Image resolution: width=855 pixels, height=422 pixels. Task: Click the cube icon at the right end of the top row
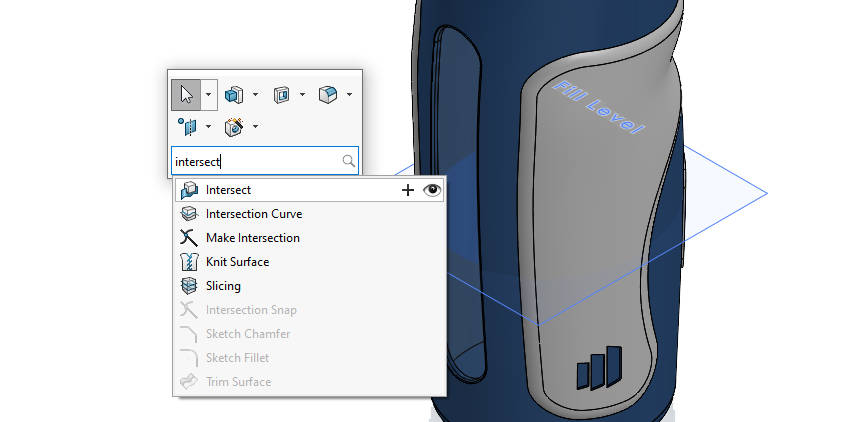point(327,95)
